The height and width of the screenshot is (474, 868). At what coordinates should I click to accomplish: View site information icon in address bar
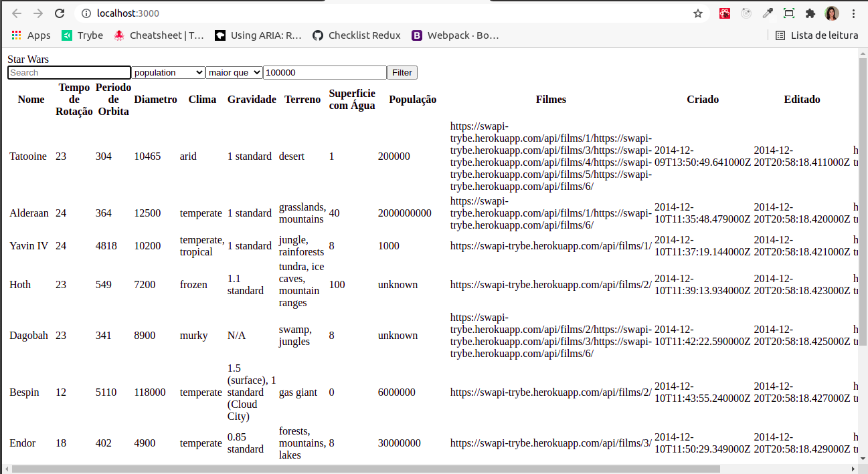[86, 13]
